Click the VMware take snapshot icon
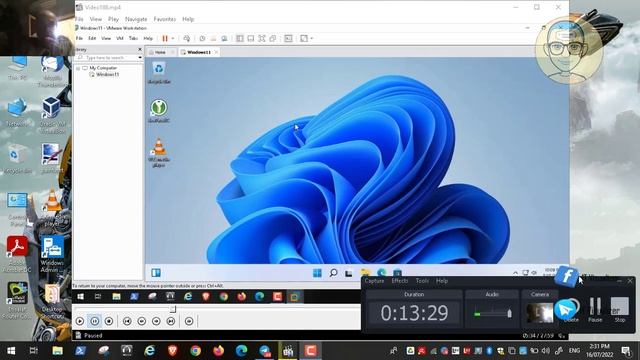Screen dimensions: 640x360 (202, 38)
